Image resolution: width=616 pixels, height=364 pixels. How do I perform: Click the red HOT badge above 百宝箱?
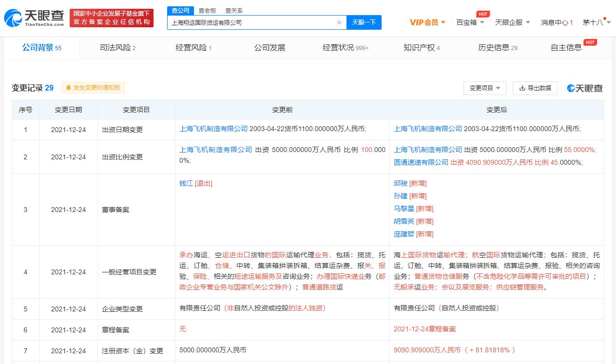click(482, 14)
